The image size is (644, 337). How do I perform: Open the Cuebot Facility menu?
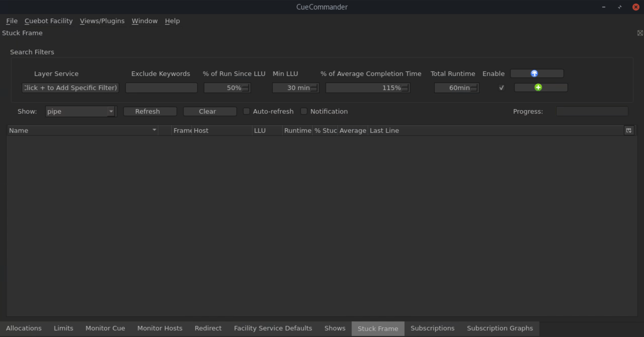click(x=49, y=21)
